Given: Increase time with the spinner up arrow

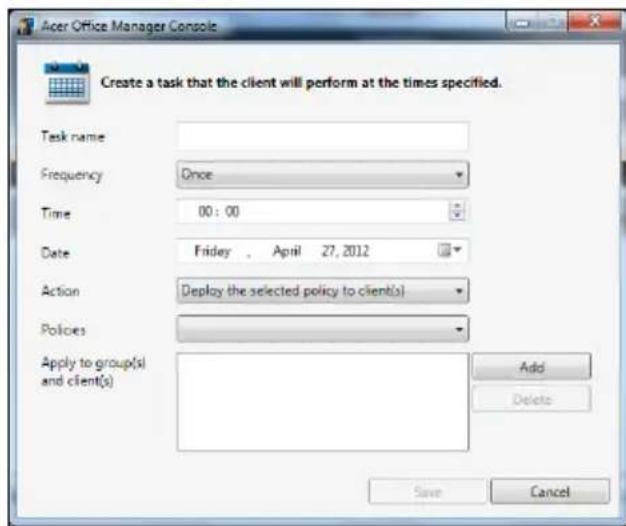Looking at the screenshot, I should pyautogui.click(x=458, y=206).
